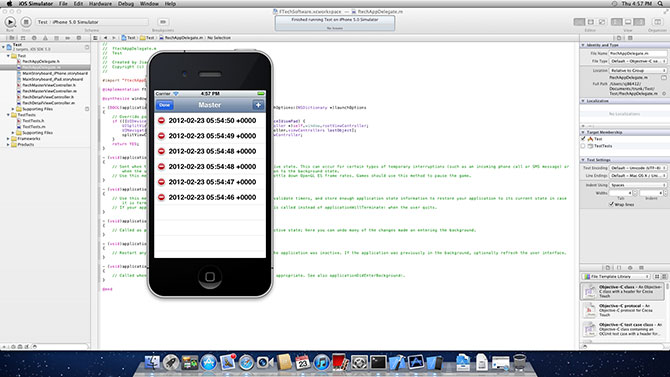Collapse the Target Membership section

(x=583, y=133)
